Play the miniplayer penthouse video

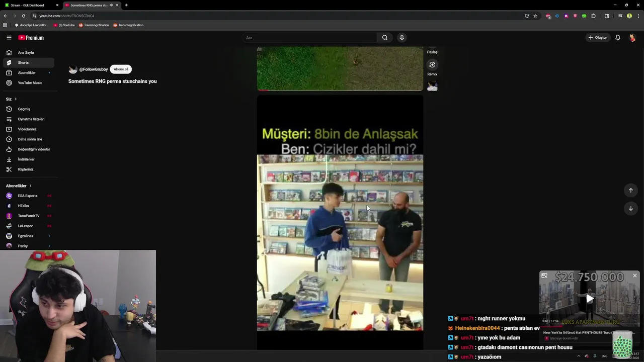(x=590, y=299)
